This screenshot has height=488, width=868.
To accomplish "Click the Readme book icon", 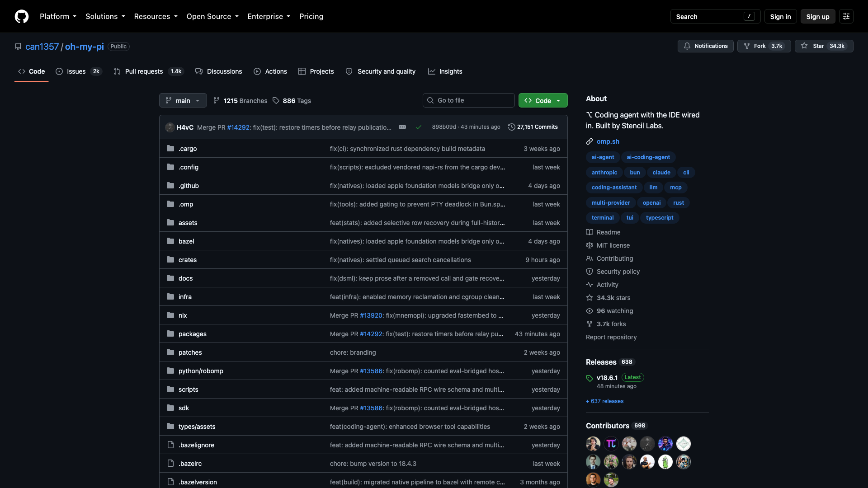I will (x=590, y=232).
